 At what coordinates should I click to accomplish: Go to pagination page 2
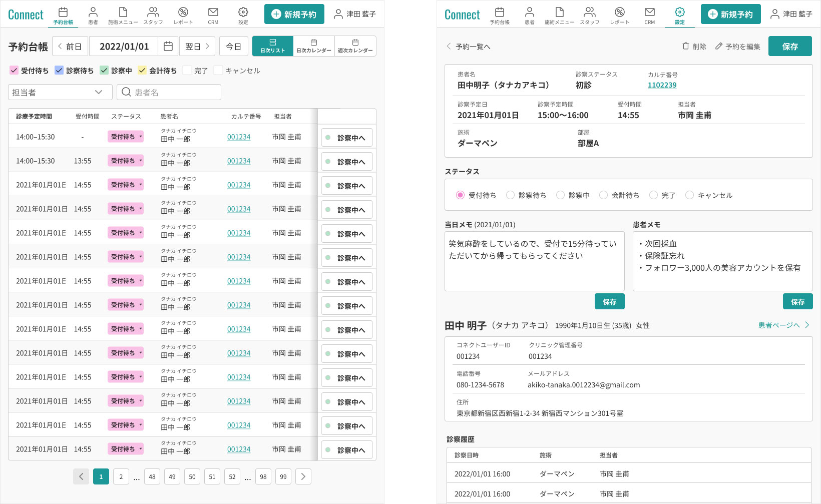[x=121, y=476]
